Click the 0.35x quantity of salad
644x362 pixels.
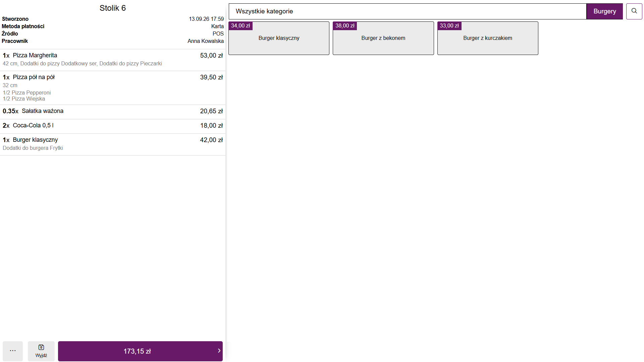(x=10, y=111)
